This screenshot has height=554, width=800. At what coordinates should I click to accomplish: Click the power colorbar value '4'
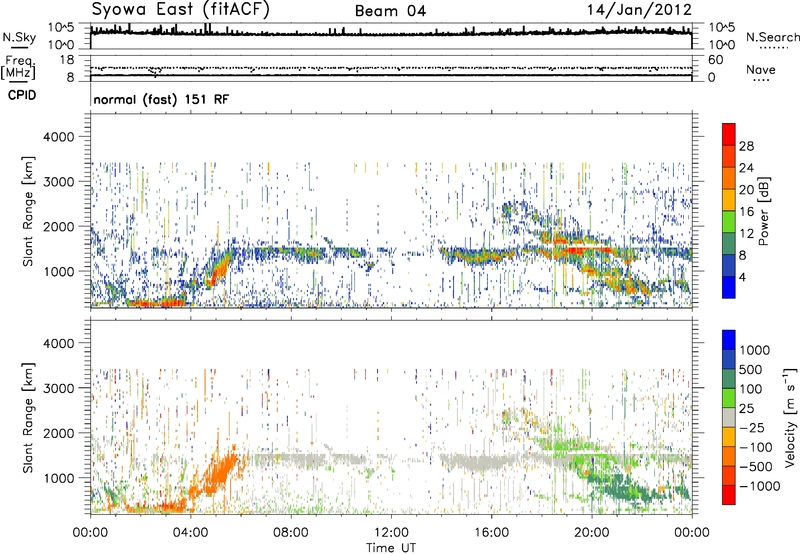point(743,277)
